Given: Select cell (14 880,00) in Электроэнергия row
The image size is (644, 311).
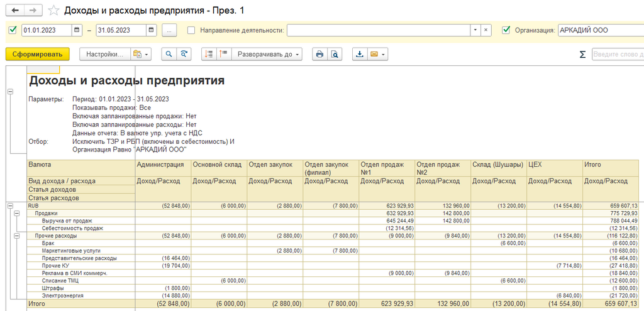Looking at the screenshot, I should [163, 295].
